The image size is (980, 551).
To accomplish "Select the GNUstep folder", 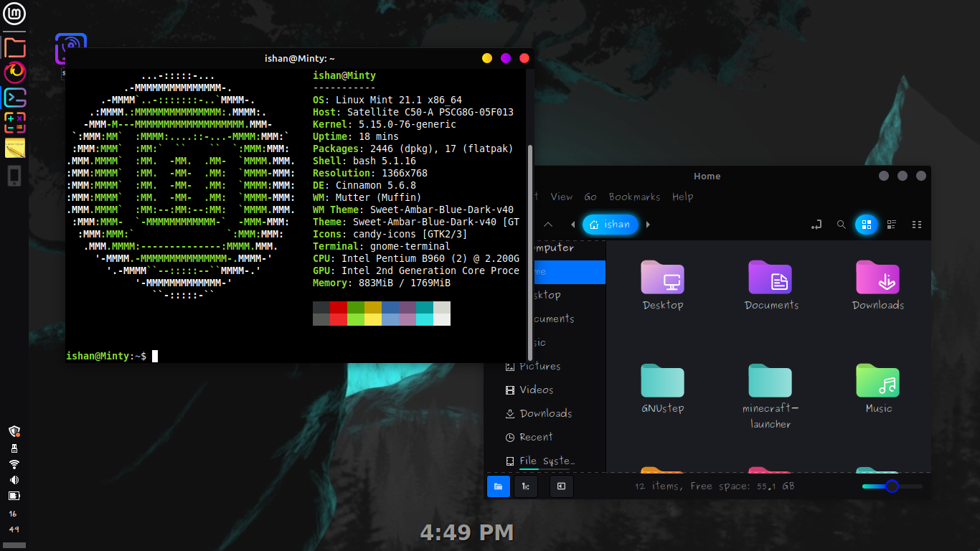I will [663, 389].
